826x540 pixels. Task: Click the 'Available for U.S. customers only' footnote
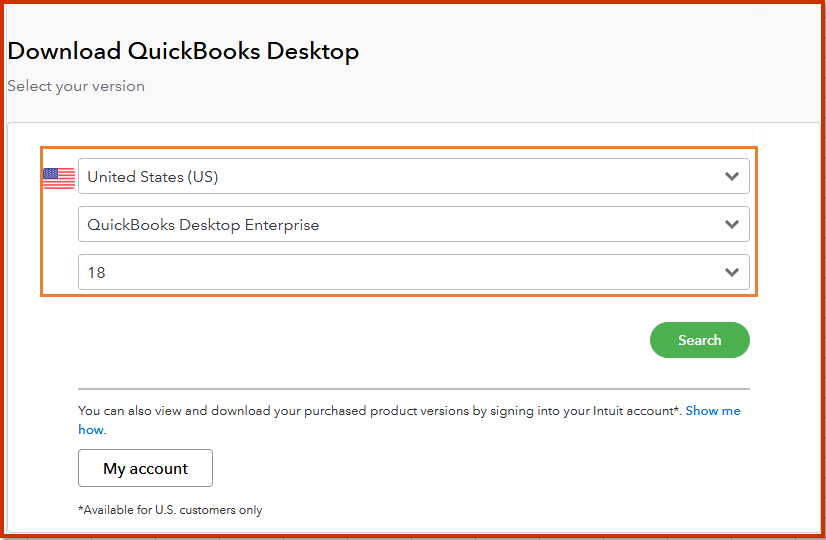170,510
